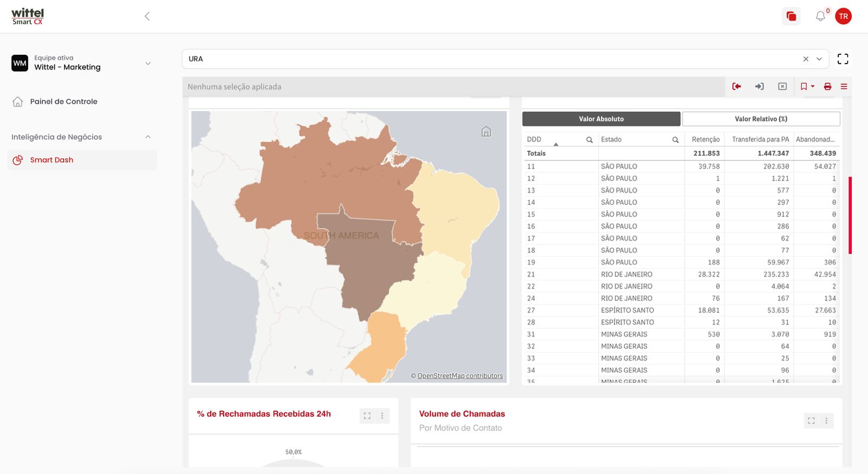This screenshot has height=474, width=868.
Task: Open Painel de Controle from sidebar
Action: click(x=63, y=101)
